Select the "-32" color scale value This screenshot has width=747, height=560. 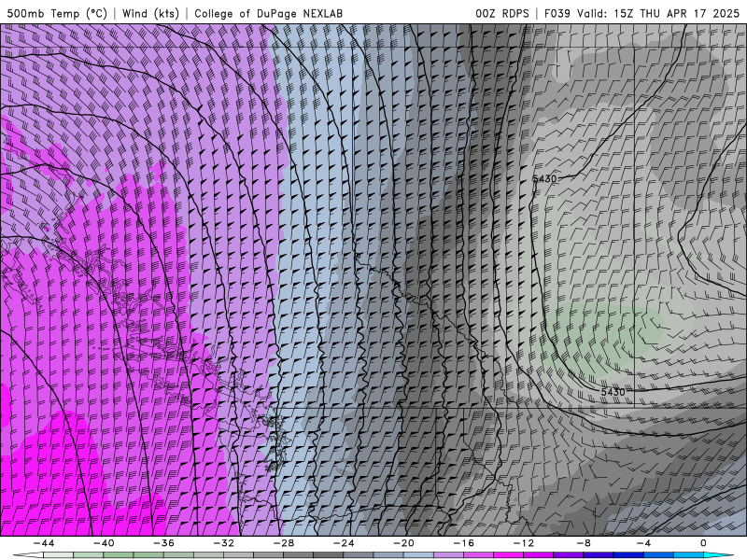coord(223,543)
